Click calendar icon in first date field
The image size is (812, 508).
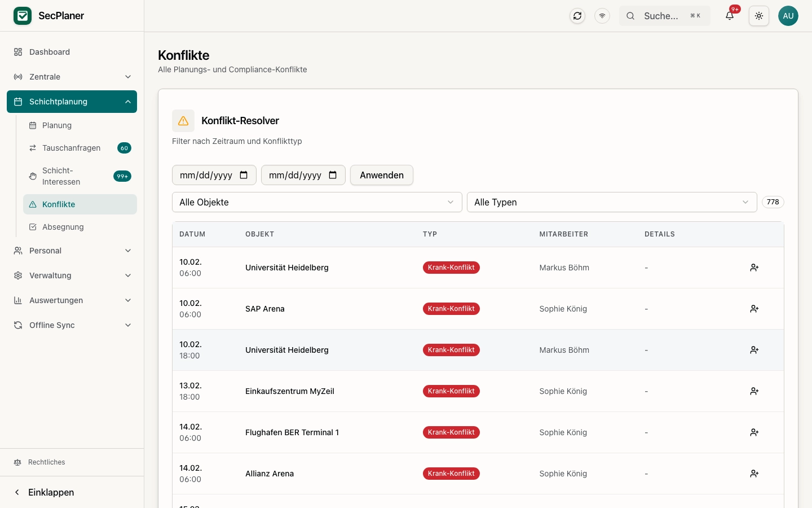pos(244,175)
